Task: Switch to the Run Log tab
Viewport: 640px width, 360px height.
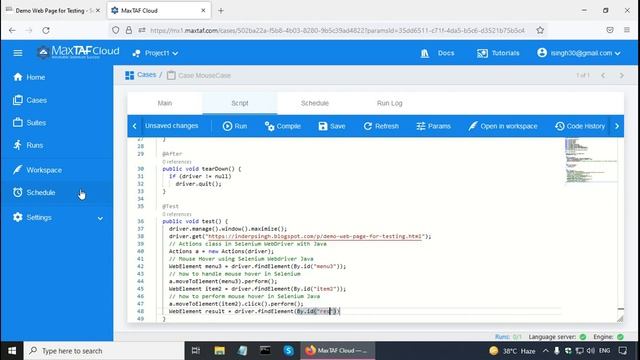Action: [x=389, y=103]
